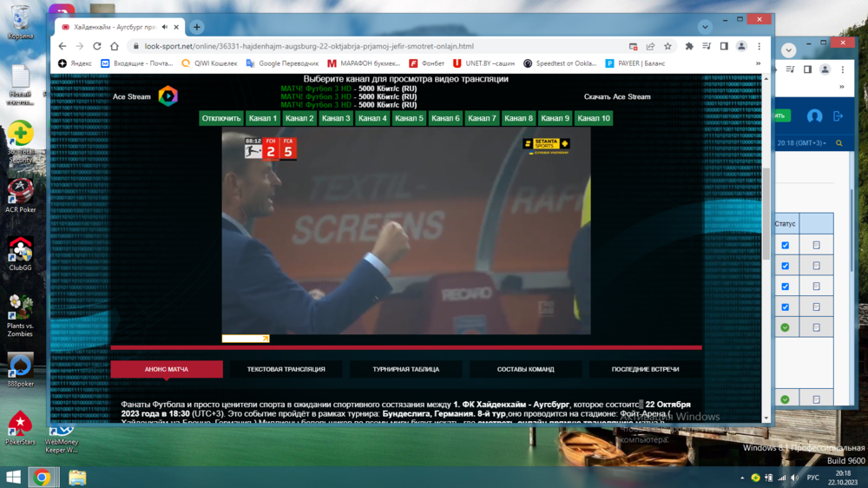Uncheck the fourth Статус column checkbox
868x488 pixels.
(785, 307)
